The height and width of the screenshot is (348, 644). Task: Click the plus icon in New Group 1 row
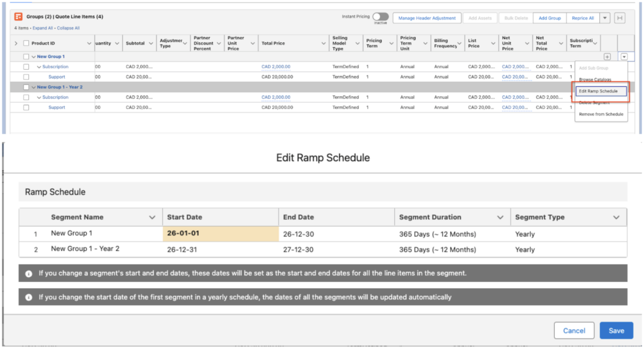607,57
